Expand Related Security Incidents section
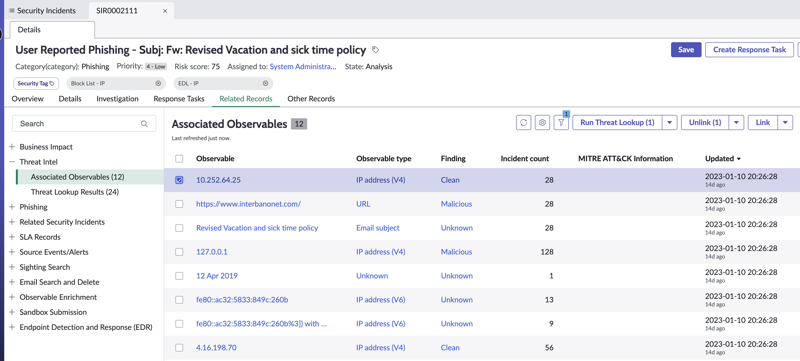The image size is (800, 361). tap(12, 222)
